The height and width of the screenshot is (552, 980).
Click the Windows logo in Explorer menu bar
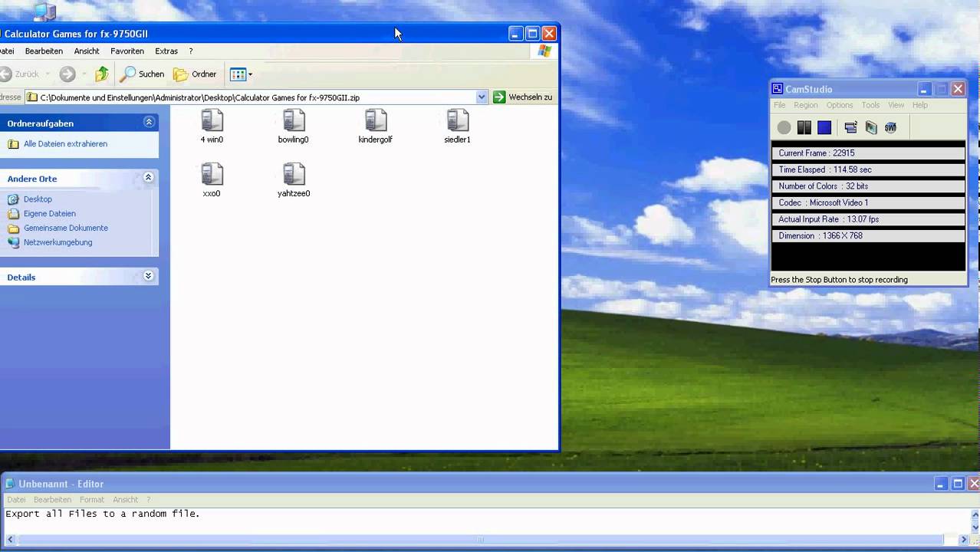544,51
